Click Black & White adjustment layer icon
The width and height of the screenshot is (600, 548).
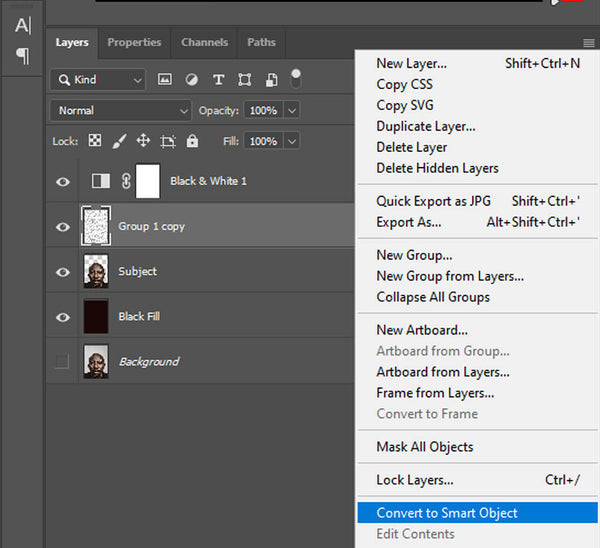pos(101,181)
